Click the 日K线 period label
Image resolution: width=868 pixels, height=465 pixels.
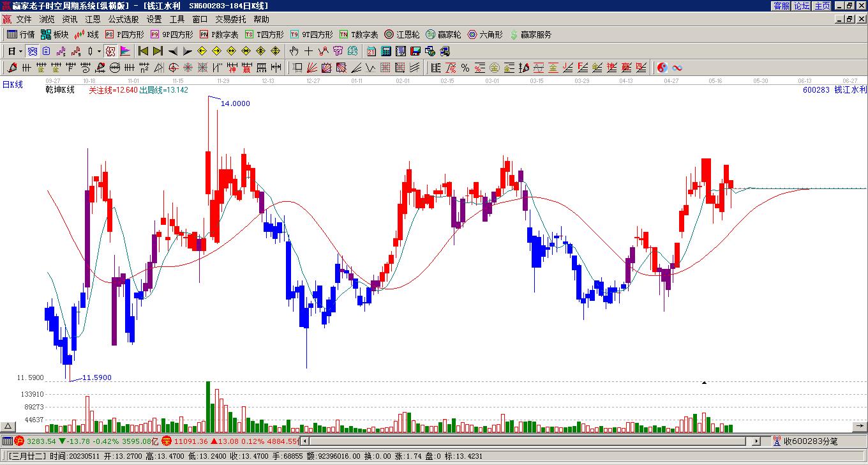click(x=13, y=84)
